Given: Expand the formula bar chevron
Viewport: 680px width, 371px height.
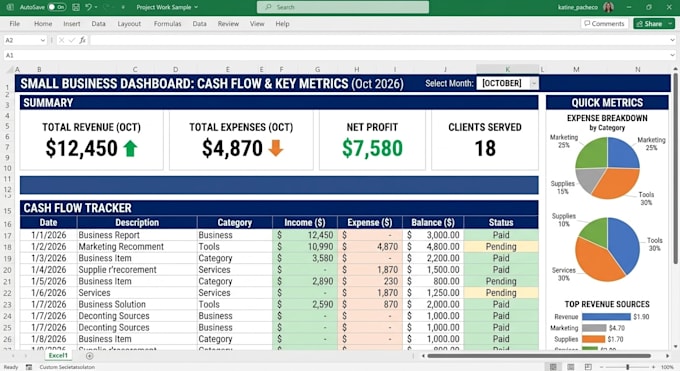Looking at the screenshot, I should click(672, 40).
